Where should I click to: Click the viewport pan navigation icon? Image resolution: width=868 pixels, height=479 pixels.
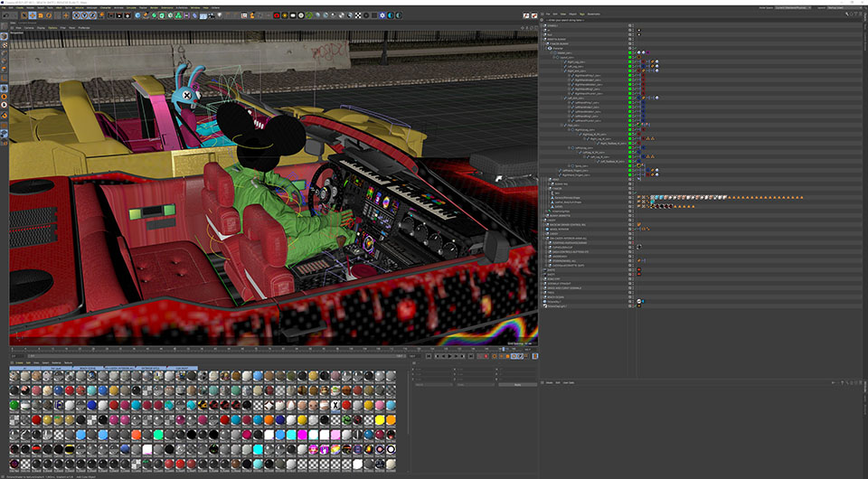tap(523, 28)
